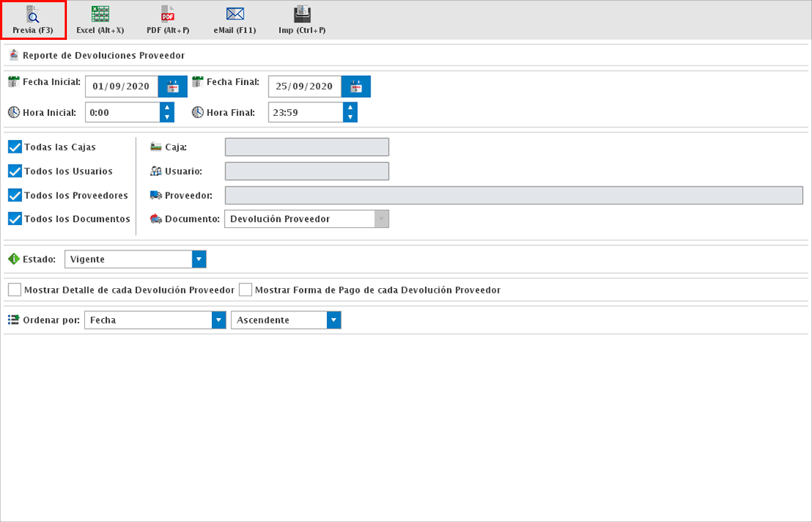The image size is (812, 522).
Task: Click the Proveedor text field
Action: tap(514, 196)
